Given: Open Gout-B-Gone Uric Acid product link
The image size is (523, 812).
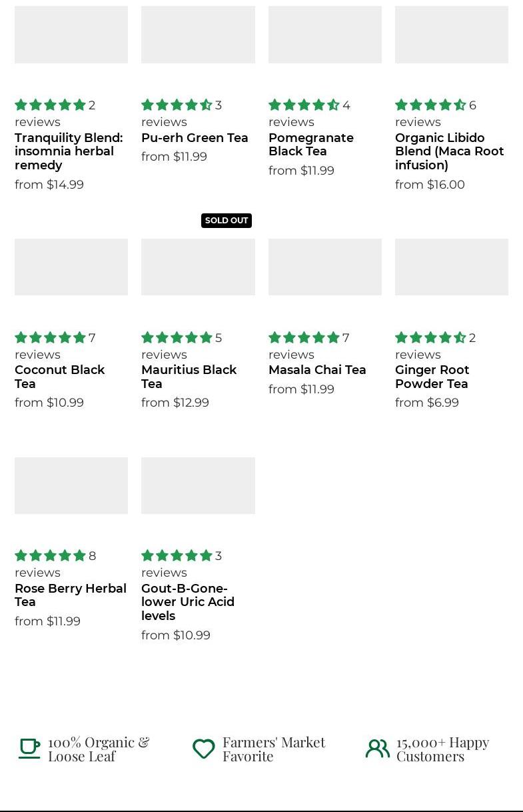Looking at the screenshot, I should pos(187,602).
